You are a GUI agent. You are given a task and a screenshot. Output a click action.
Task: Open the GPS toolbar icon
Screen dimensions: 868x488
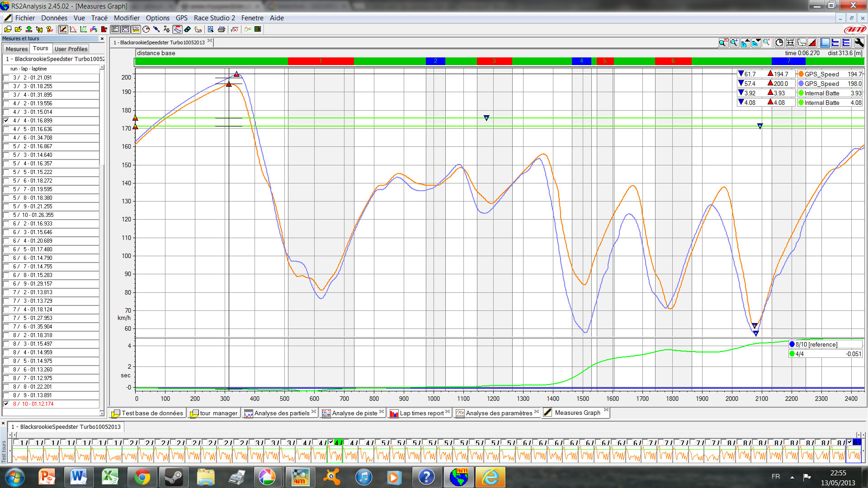(94, 29)
